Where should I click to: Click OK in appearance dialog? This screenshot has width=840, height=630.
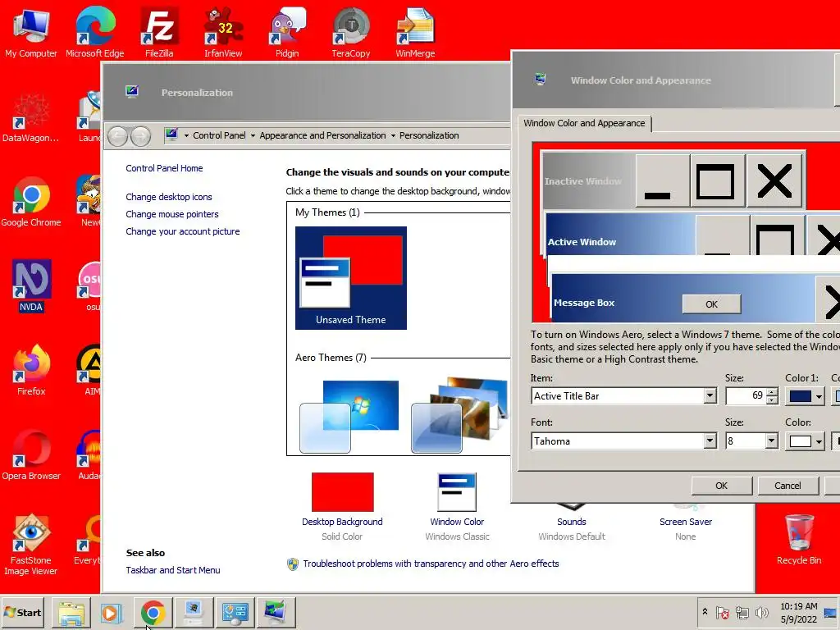pos(722,486)
